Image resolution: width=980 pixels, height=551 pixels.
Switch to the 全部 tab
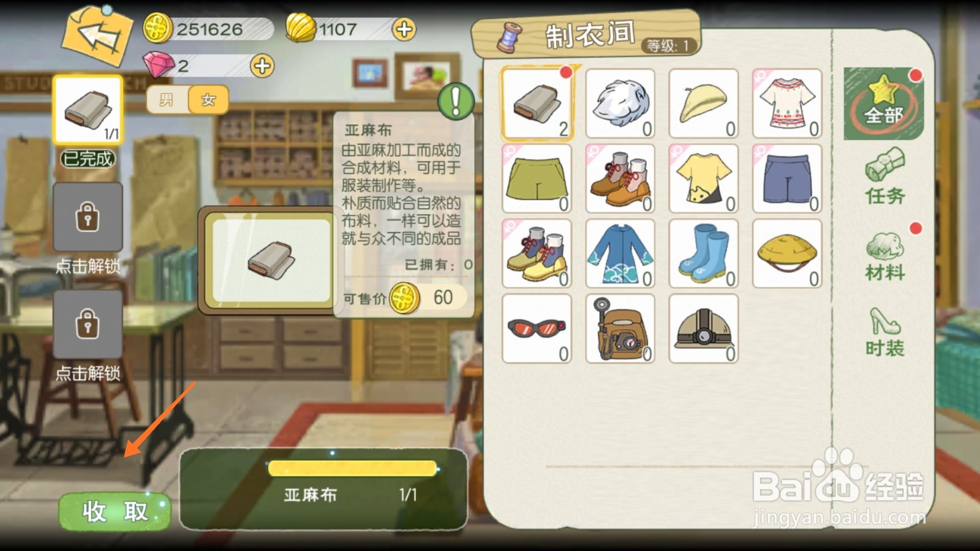point(883,103)
